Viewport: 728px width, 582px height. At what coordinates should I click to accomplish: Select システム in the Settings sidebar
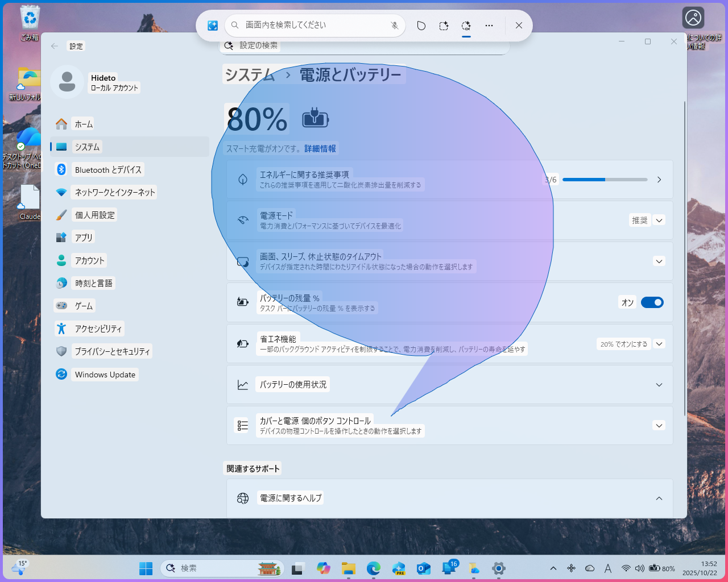coord(130,147)
